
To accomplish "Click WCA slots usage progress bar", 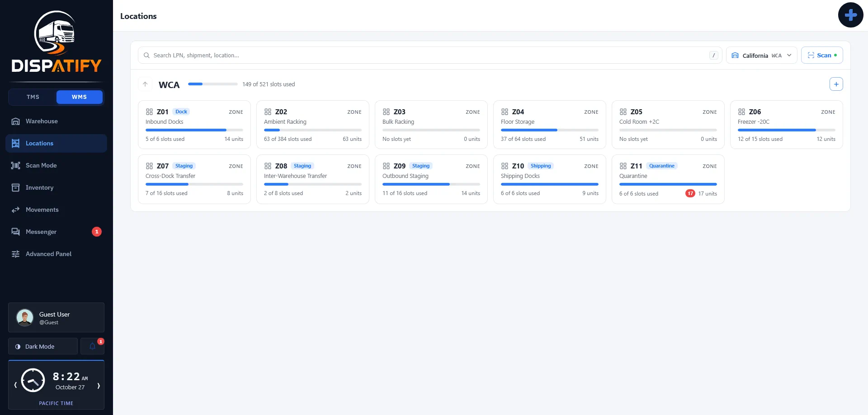I will [212, 84].
